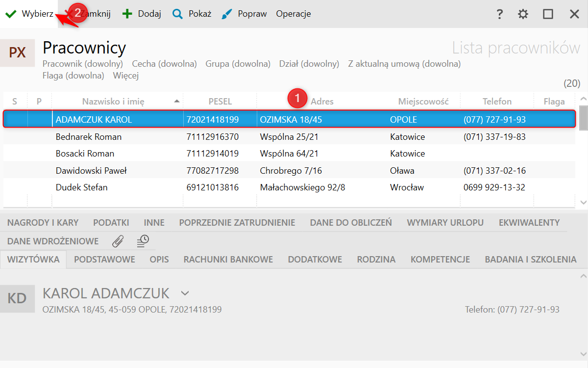Click the employee list scroll down arrow
This screenshot has height=368, width=588.
[583, 202]
